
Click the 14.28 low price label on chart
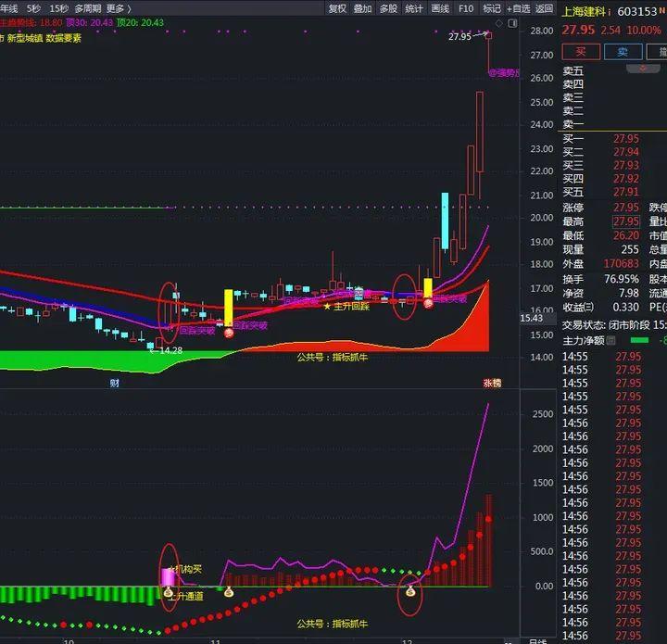tap(170, 350)
